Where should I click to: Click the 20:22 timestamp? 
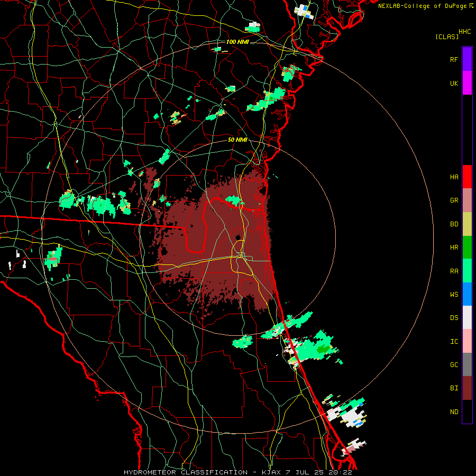tap(340, 472)
